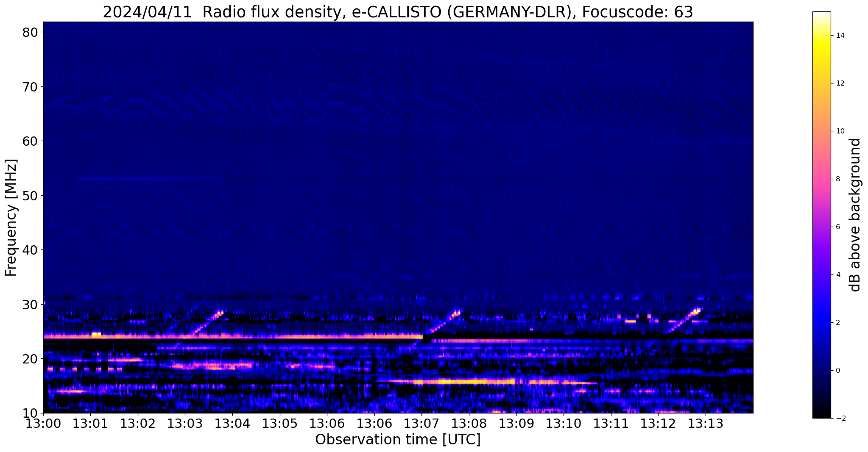This screenshot has height=452, width=868.
Task: Click the 30 MHz frequency tick label
Action: [30, 304]
